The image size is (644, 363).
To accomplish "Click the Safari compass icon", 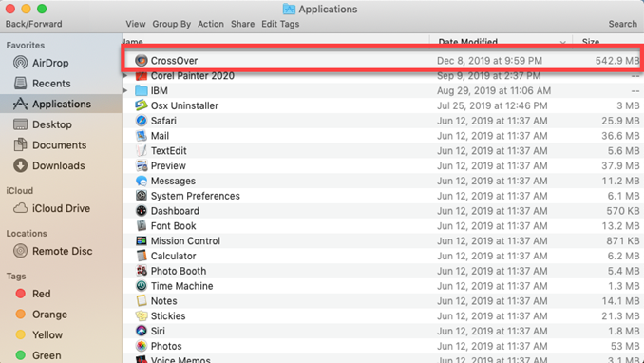I will tap(142, 121).
